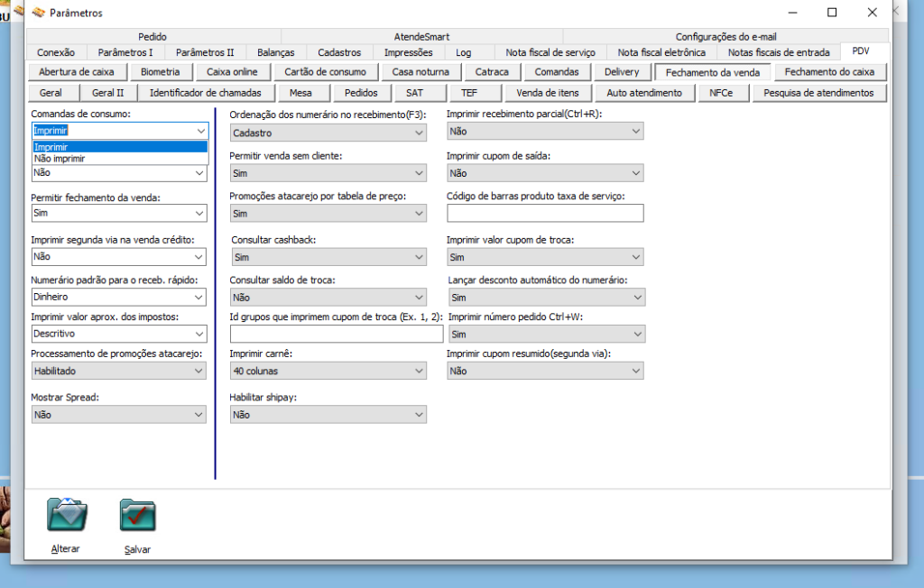Open Processamento de promoções atacarejo dropdown
This screenshot has width=924, height=588.
(119, 371)
